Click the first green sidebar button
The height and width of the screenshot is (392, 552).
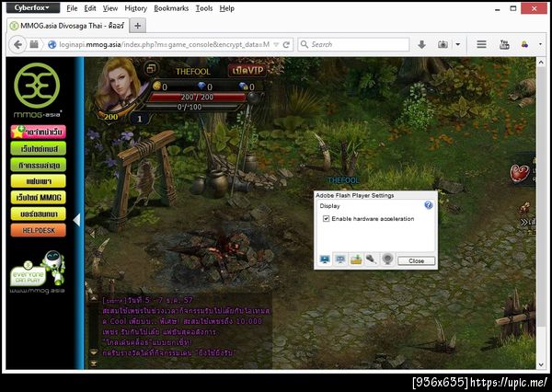coord(39,148)
